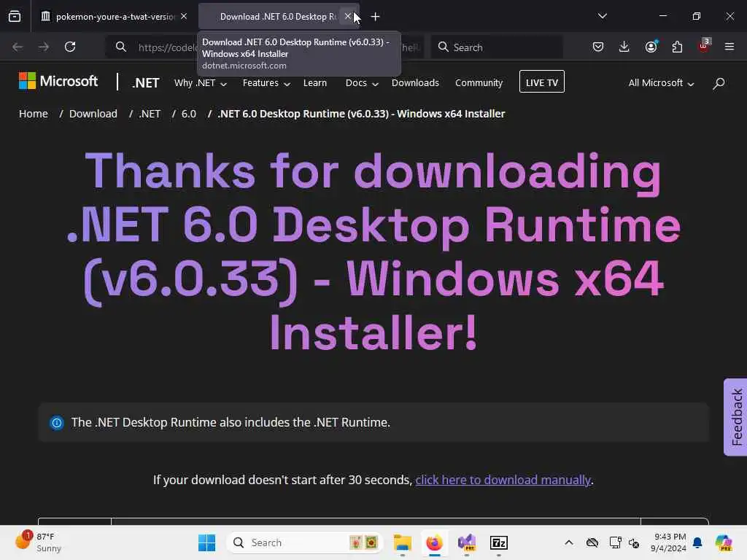
Task: Open the weather widget showing 87°F Sunny
Action: coord(39,542)
